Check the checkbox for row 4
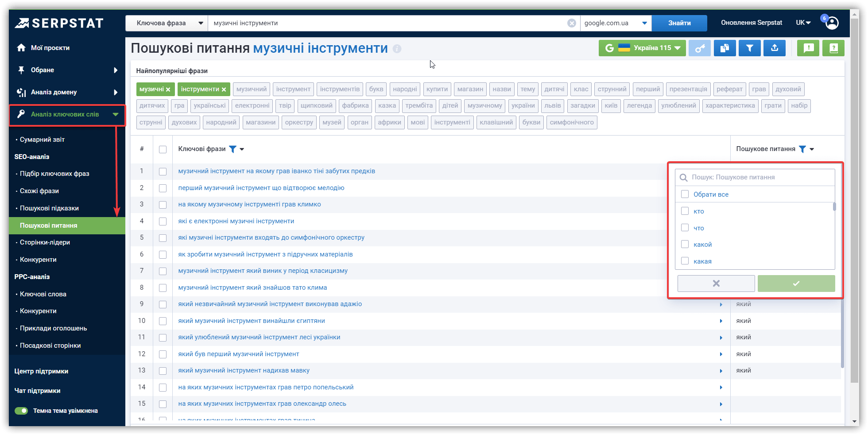This screenshot has width=868, height=435. [163, 221]
